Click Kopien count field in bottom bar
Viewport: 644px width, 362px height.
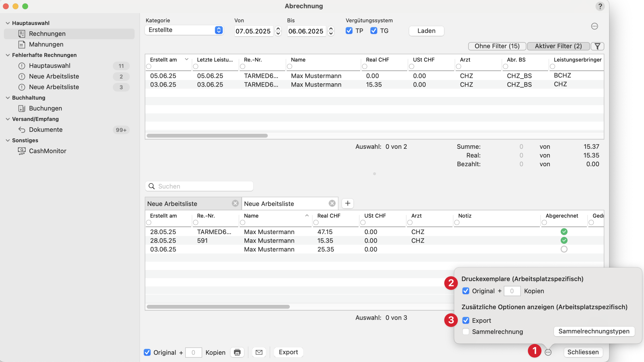(193, 352)
